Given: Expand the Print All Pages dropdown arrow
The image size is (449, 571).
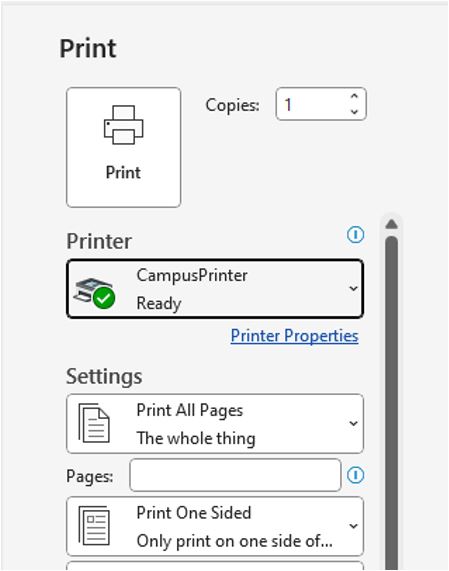Looking at the screenshot, I should 353,424.
